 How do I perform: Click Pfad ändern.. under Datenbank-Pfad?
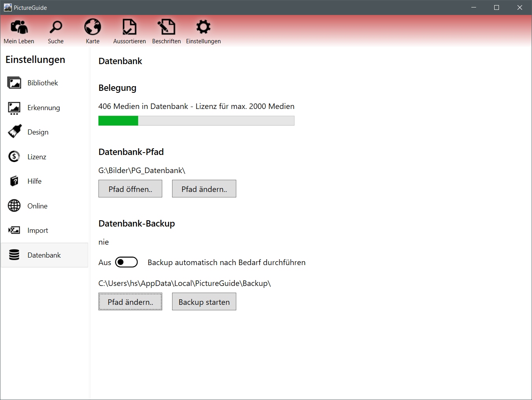[204, 189]
